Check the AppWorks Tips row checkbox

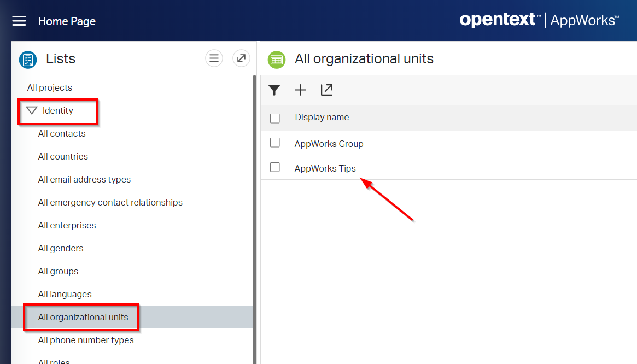[x=275, y=167]
